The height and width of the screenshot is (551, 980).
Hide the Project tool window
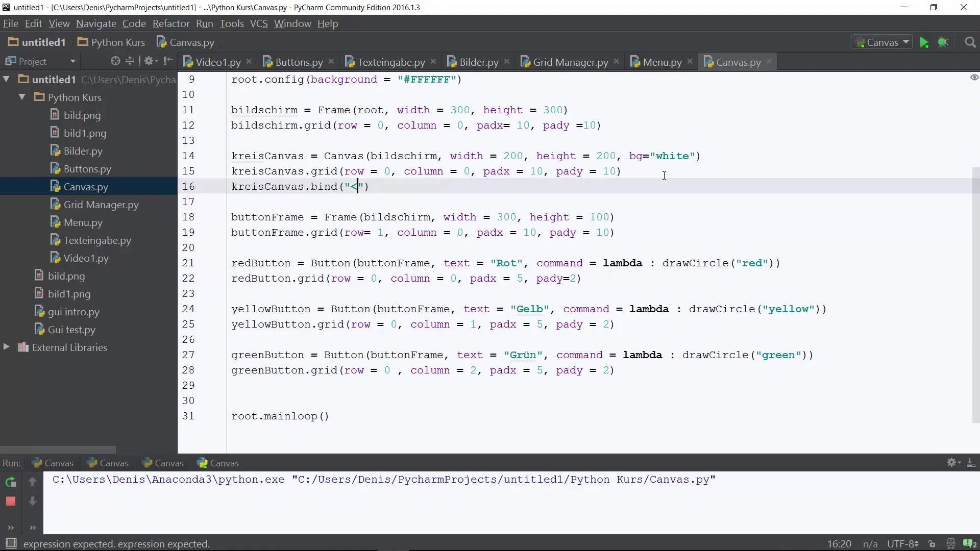click(x=168, y=61)
